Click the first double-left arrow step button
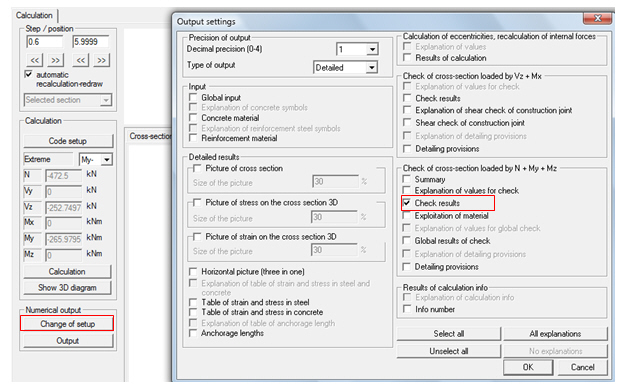Screen dimensions: 622x391 pyautogui.click(x=35, y=60)
